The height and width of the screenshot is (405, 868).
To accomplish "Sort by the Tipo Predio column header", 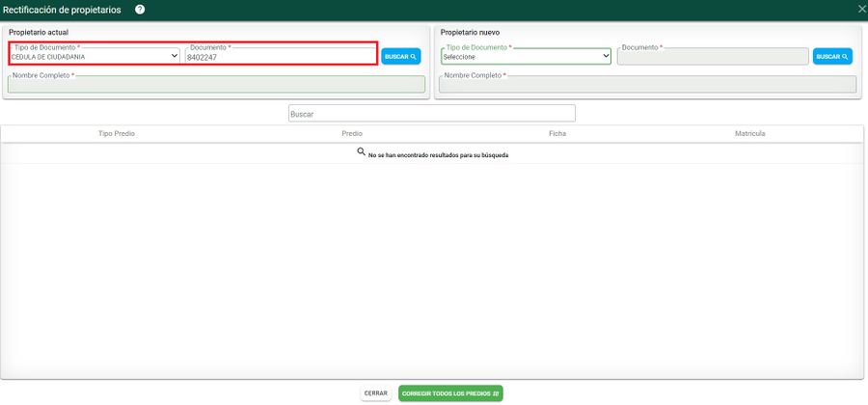I will (117, 133).
